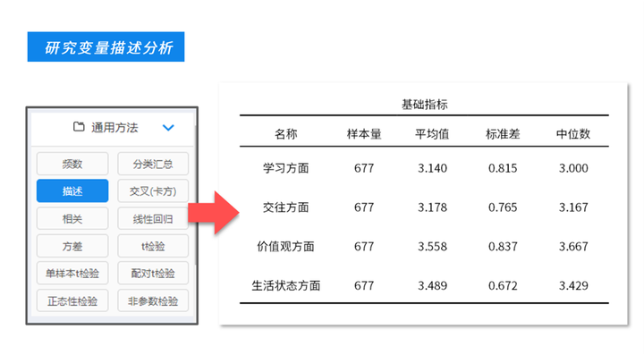The width and height of the screenshot is (644, 355).
Task: Choose the 分类汇总 method button
Action: coord(153,164)
